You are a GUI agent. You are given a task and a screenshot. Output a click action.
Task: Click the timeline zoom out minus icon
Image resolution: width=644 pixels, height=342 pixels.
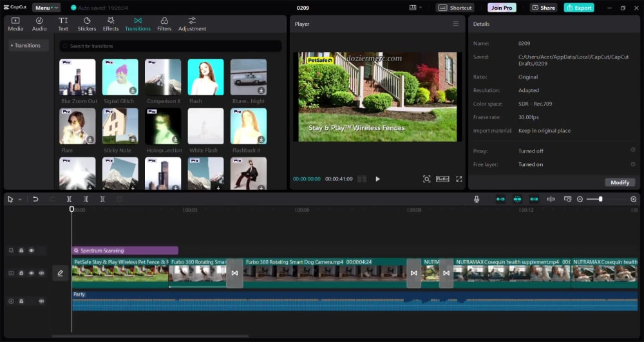[580, 199]
